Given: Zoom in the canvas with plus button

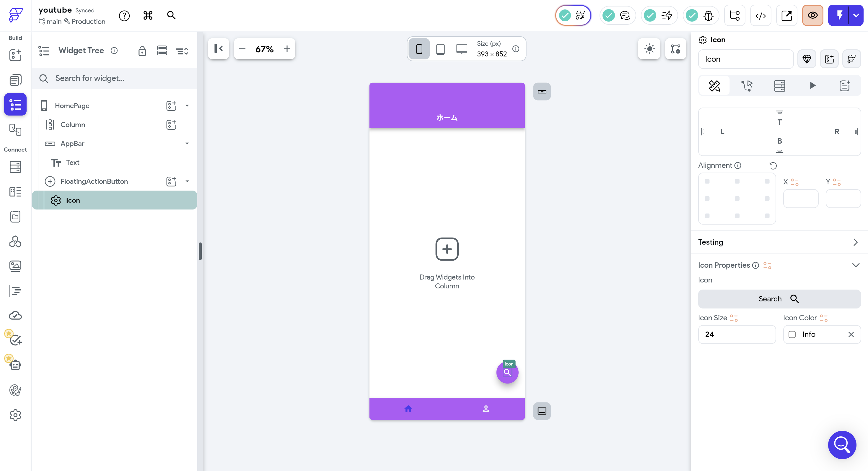Looking at the screenshot, I should click(287, 49).
